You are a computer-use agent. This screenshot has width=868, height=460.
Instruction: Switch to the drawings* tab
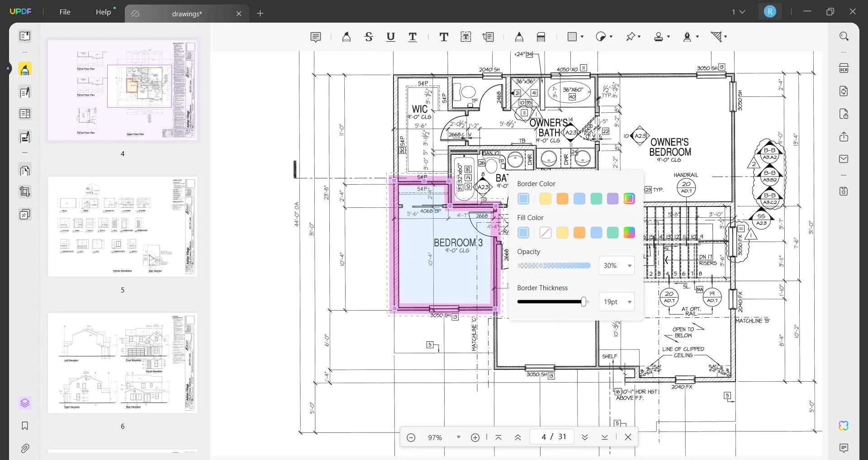point(187,14)
